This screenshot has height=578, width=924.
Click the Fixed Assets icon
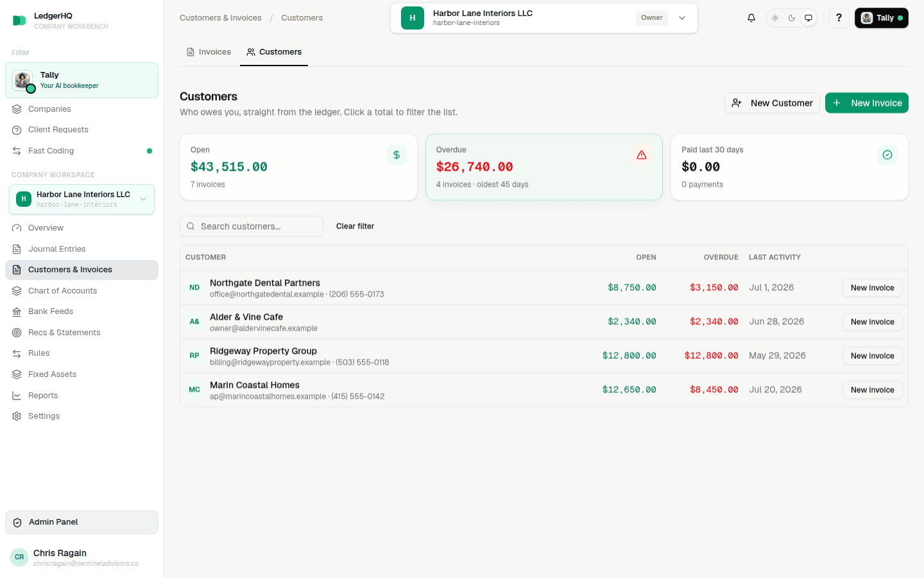click(x=17, y=374)
